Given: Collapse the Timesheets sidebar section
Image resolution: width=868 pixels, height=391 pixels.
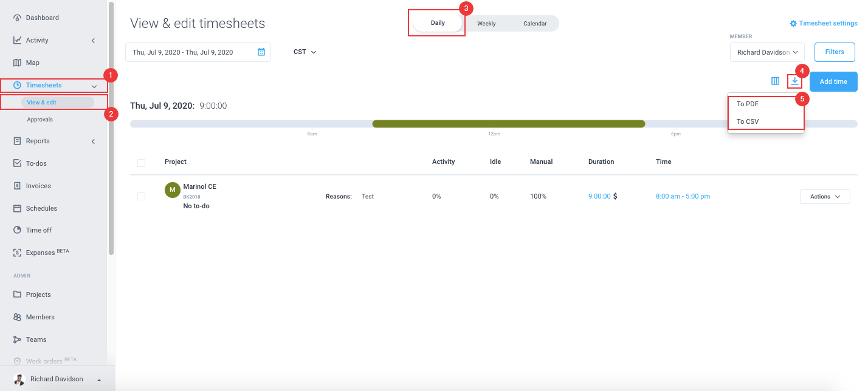Looking at the screenshot, I should coord(95,86).
